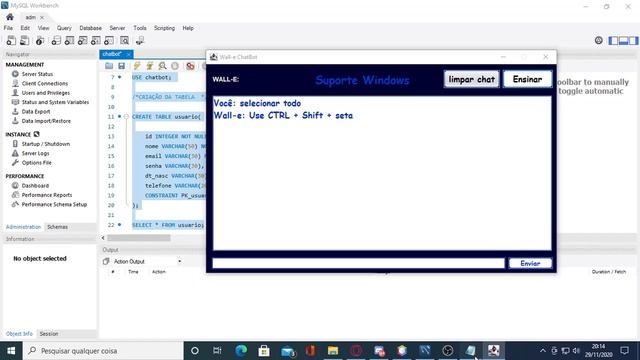Open Users and Privileges

pyautogui.click(x=46, y=93)
